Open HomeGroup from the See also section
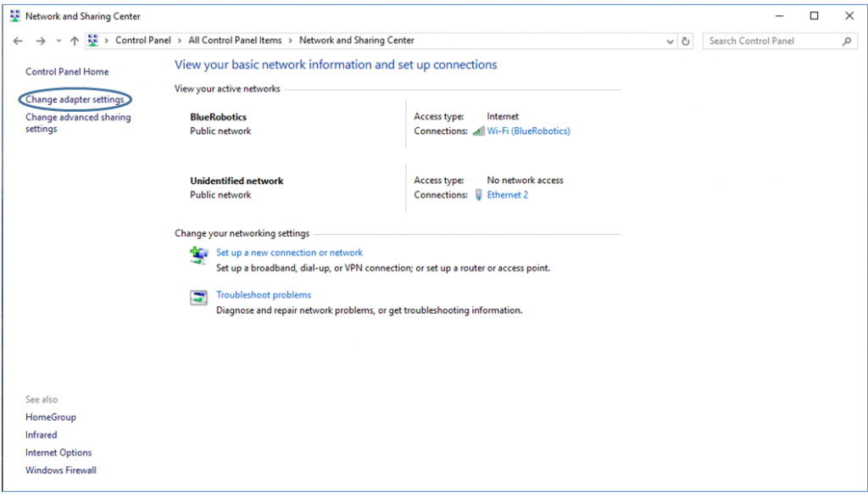This screenshot has height=496, width=868. tap(51, 417)
